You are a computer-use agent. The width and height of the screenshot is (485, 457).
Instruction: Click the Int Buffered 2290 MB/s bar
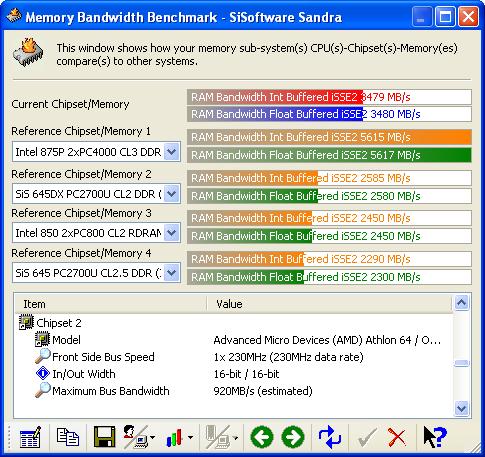point(329,259)
